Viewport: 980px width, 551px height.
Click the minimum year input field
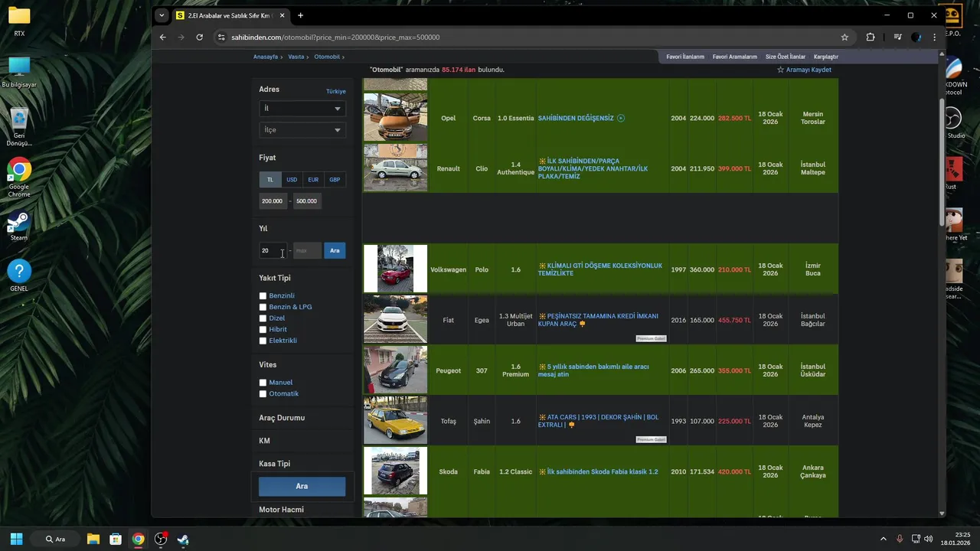(x=273, y=250)
